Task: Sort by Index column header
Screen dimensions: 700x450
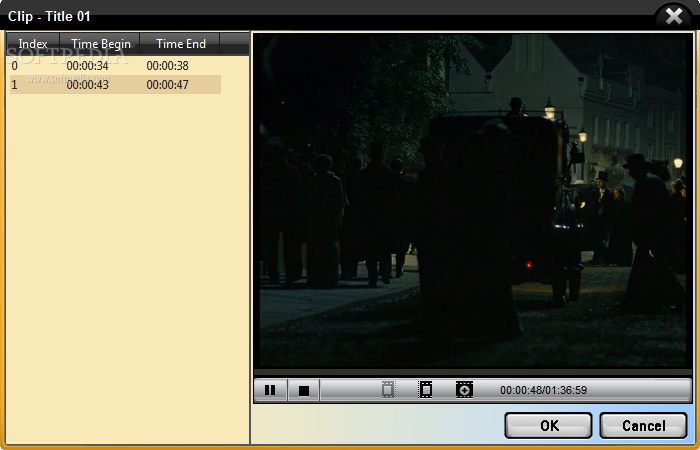Action: [33, 44]
